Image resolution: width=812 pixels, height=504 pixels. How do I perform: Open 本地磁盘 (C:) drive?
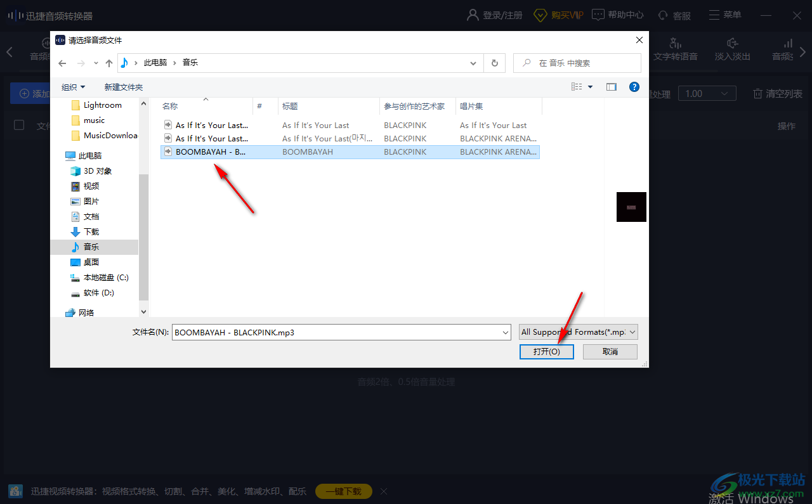tap(100, 277)
